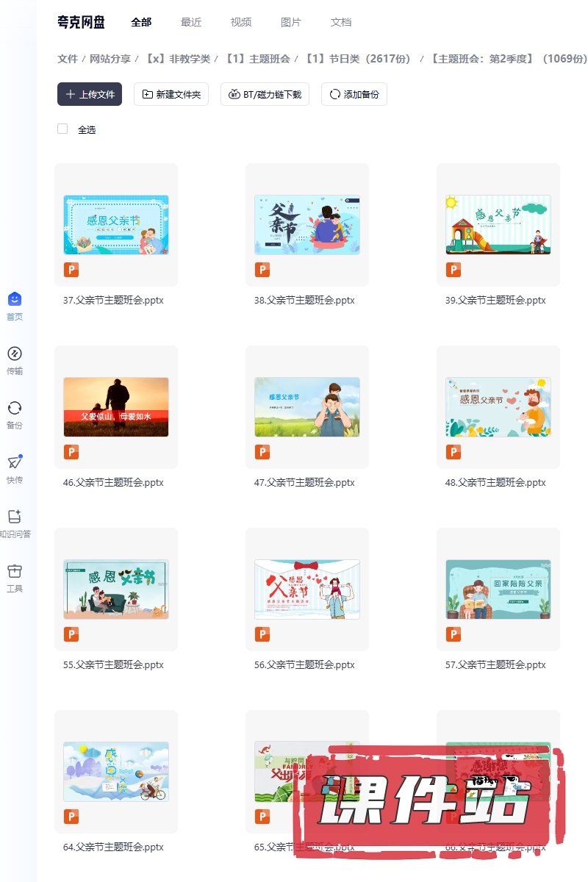588x882 pixels.
Task: Go to 网站分享 in the breadcrumb path
Action: [110, 59]
